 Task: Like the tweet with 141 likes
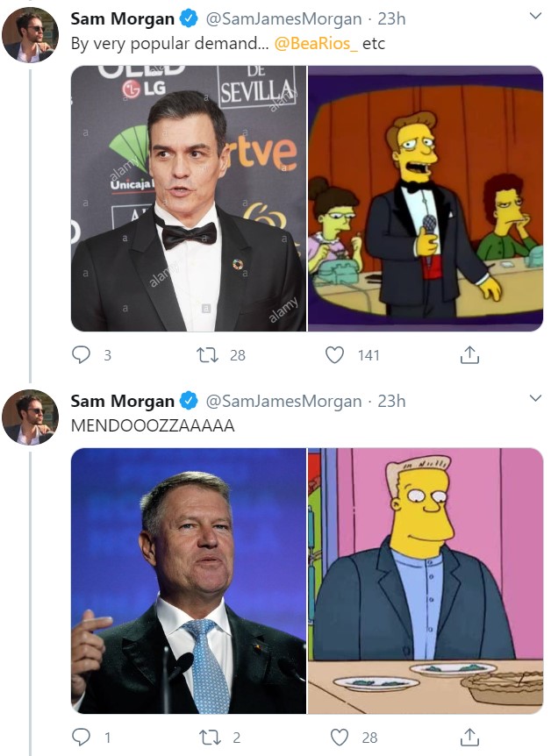334,354
